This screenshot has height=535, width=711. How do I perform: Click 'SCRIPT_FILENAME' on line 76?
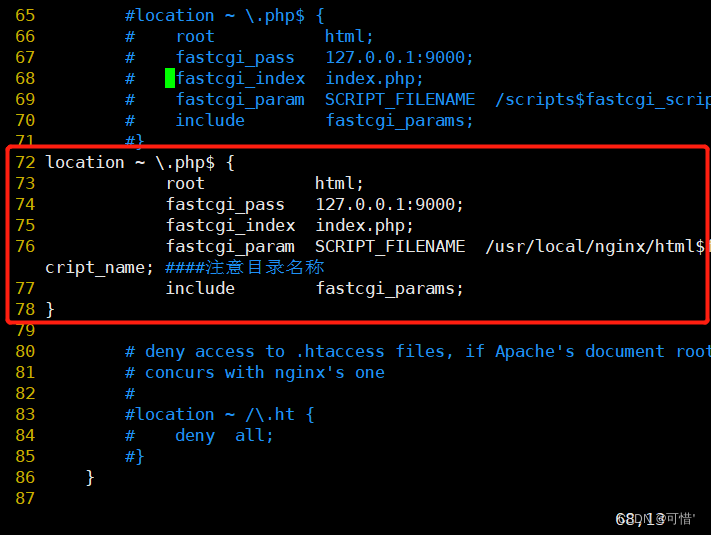[390, 247]
